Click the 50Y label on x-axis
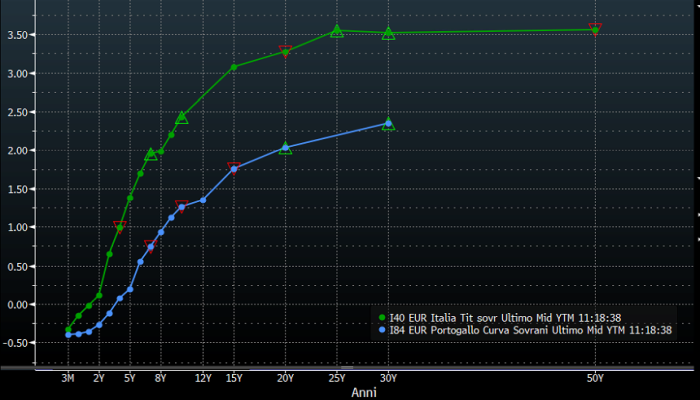The height and width of the screenshot is (400, 700). (595, 378)
